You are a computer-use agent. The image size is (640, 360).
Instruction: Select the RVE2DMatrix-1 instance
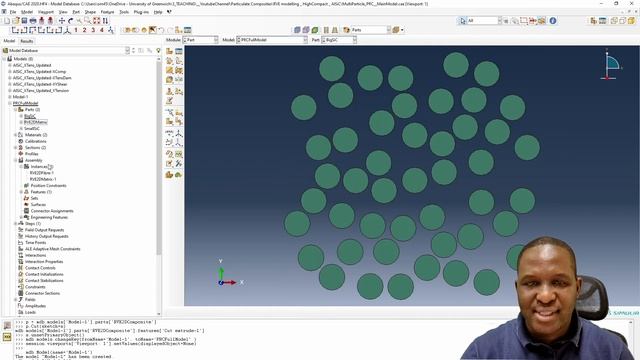[x=43, y=179]
